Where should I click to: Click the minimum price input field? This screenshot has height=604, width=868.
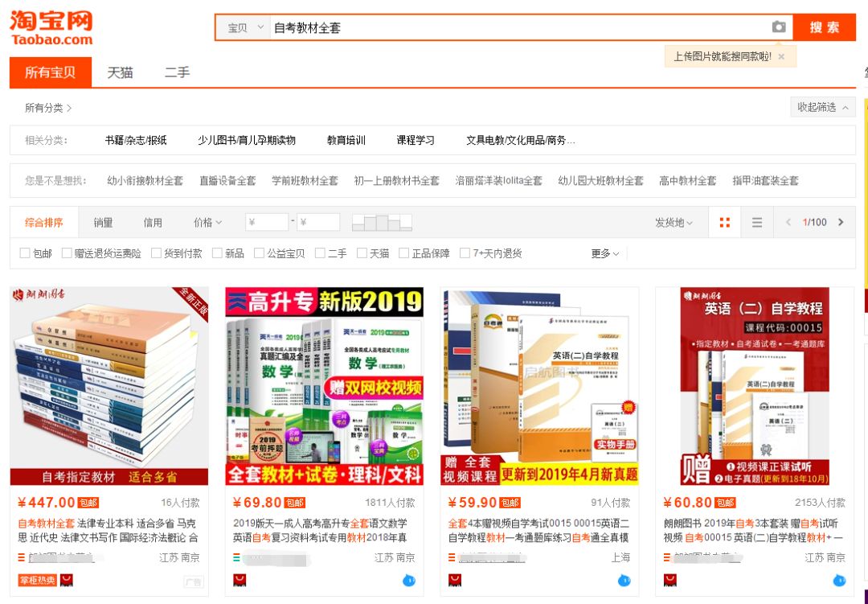267,223
